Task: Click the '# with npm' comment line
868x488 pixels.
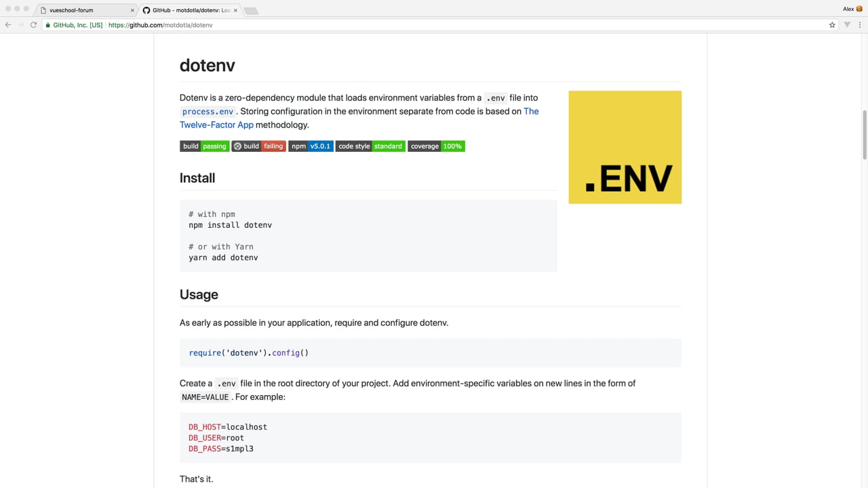Action: pos(212,214)
